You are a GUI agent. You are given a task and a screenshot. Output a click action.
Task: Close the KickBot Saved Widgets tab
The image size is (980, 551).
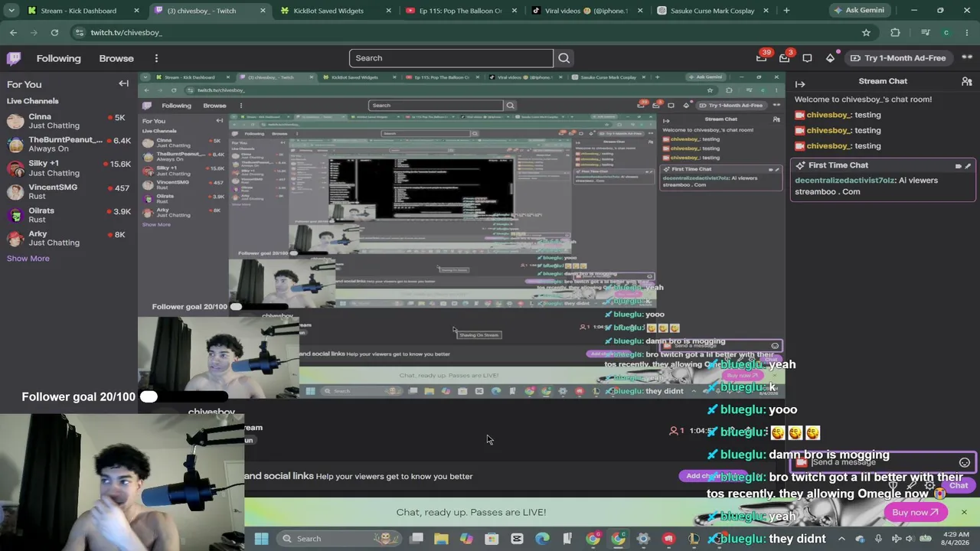389,11
